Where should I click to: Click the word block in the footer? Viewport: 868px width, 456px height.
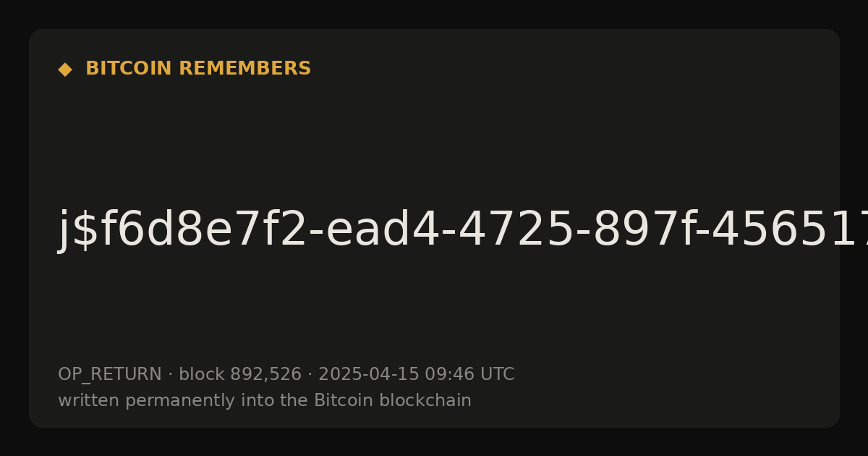tap(201, 374)
